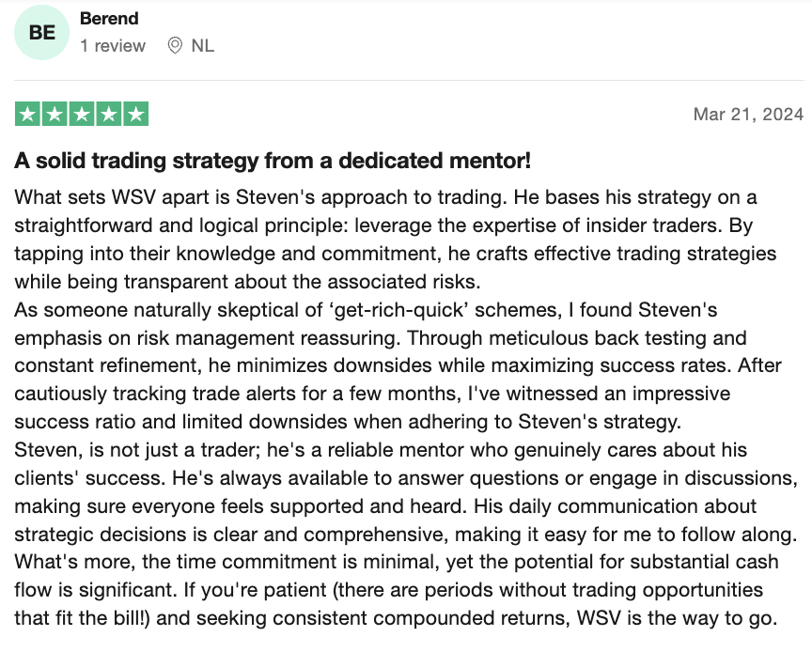This screenshot has height=652, width=812.
Task: Click the paragraph starting 'What sets WSV apart'
Action: pyautogui.click(x=395, y=240)
